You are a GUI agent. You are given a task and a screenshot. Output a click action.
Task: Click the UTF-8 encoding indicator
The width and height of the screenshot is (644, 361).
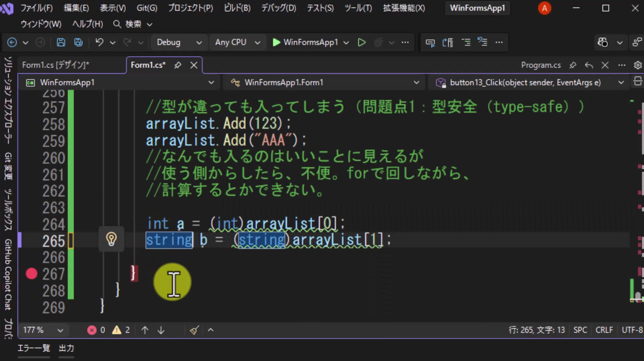coord(632,330)
